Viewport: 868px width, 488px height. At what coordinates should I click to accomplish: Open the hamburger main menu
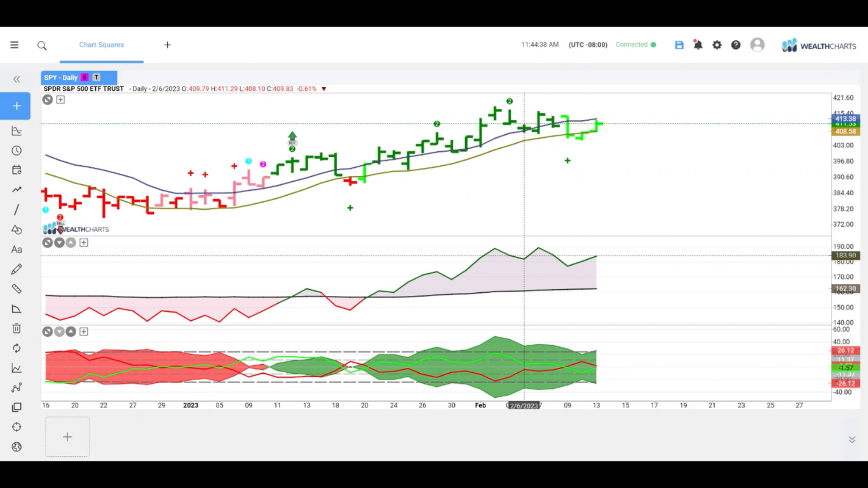click(x=14, y=45)
